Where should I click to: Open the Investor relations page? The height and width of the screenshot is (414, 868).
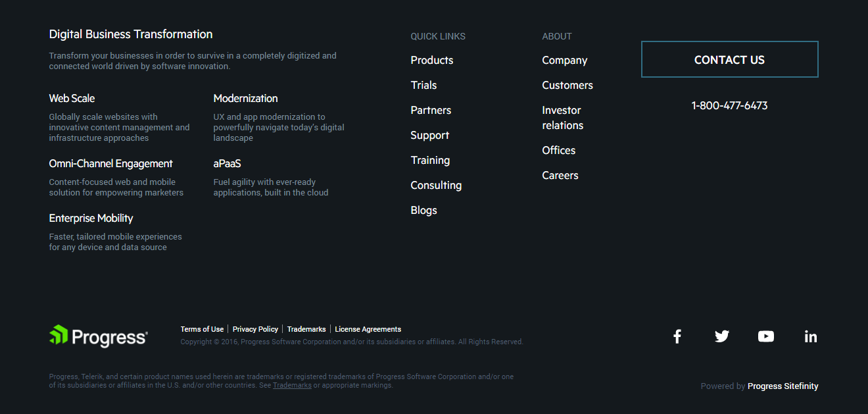[x=562, y=117]
